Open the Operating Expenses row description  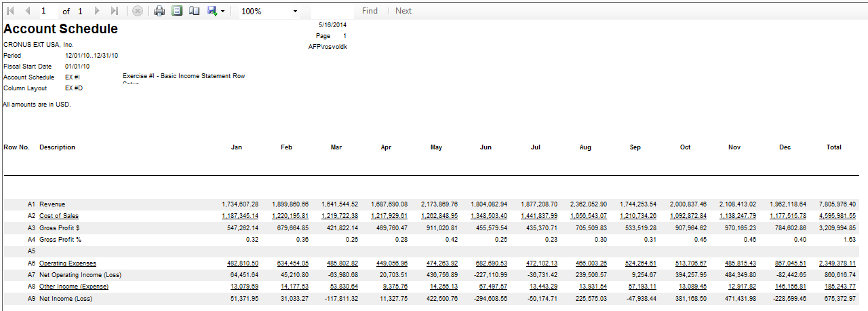click(67, 263)
